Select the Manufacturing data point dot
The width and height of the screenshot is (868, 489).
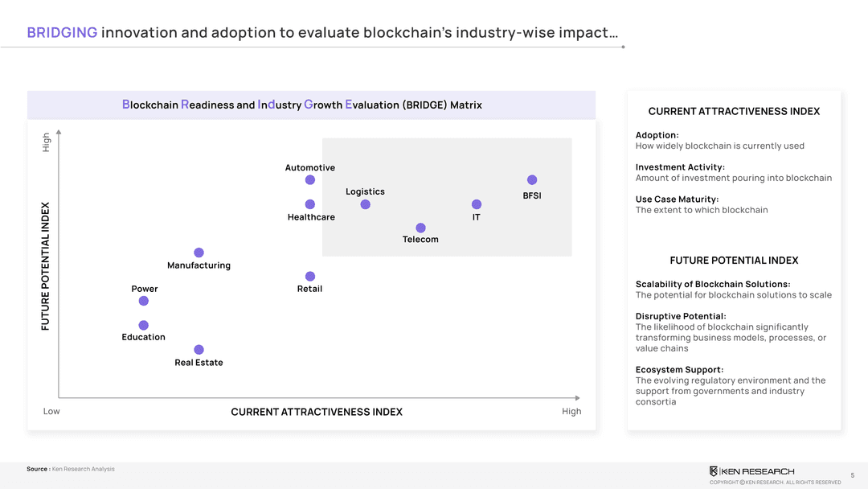coord(199,253)
